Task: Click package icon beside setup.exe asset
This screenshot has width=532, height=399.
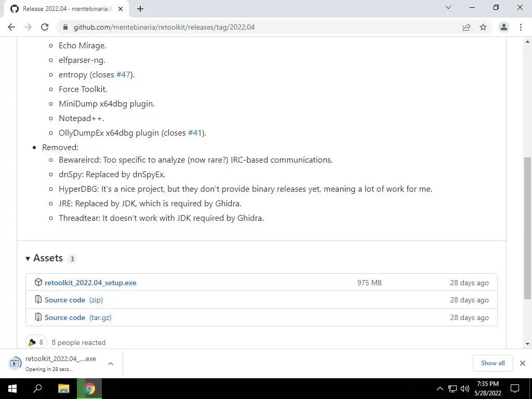Action: 38,282
